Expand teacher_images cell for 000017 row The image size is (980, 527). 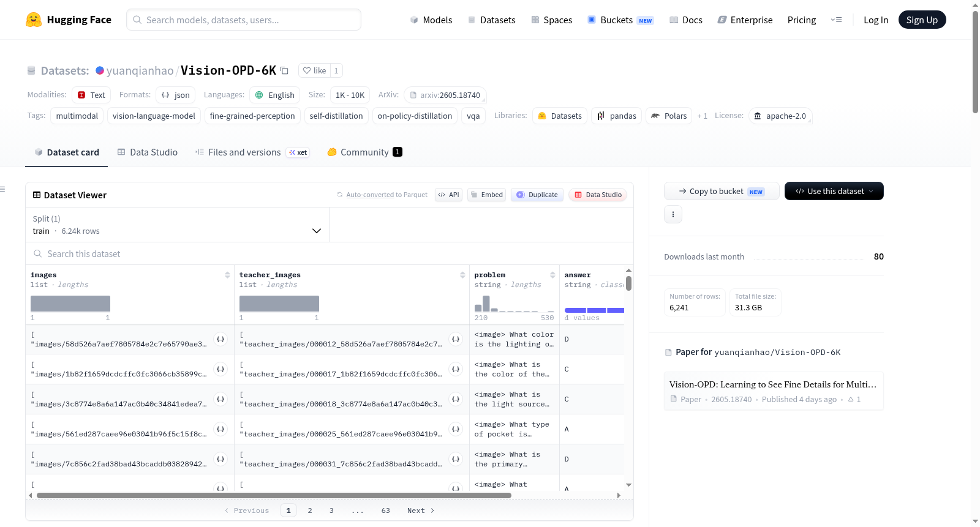(456, 369)
